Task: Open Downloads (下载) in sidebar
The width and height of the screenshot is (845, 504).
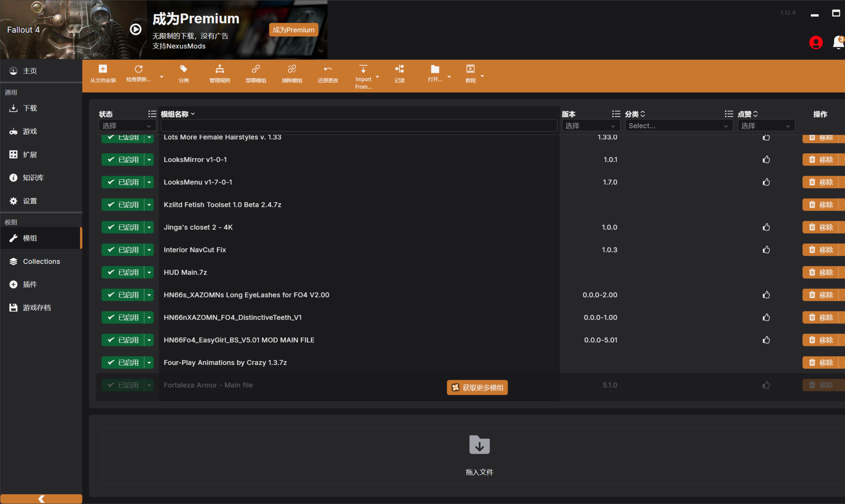Action: pyautogui.click(x=41, y=108)
